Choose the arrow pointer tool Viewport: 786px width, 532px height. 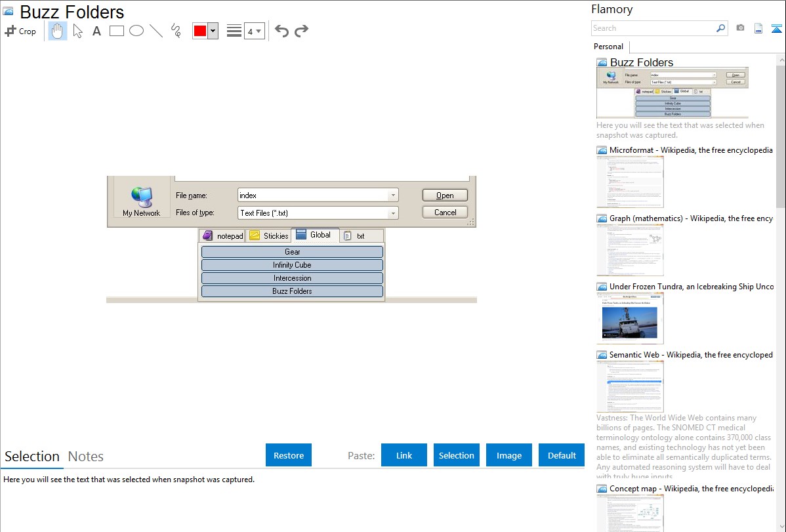pyautogui.click(x=77, y=31)
